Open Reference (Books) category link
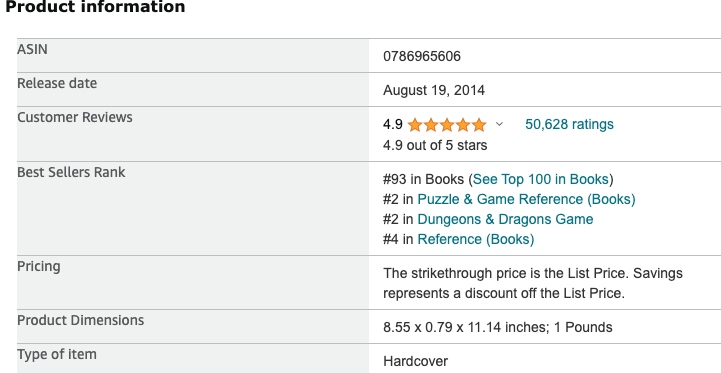The height and width of the screenshot is (373, 721). (476, 239)
